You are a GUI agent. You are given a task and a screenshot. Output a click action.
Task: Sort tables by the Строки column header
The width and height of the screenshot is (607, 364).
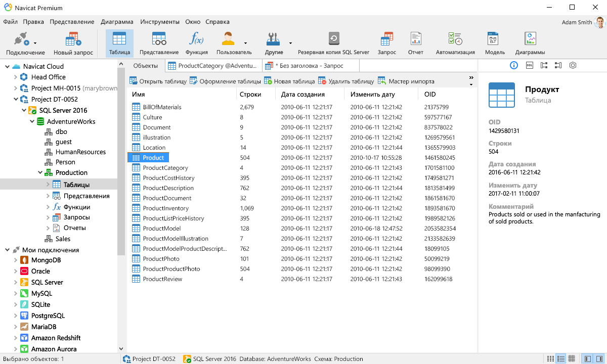click(256, 95)
